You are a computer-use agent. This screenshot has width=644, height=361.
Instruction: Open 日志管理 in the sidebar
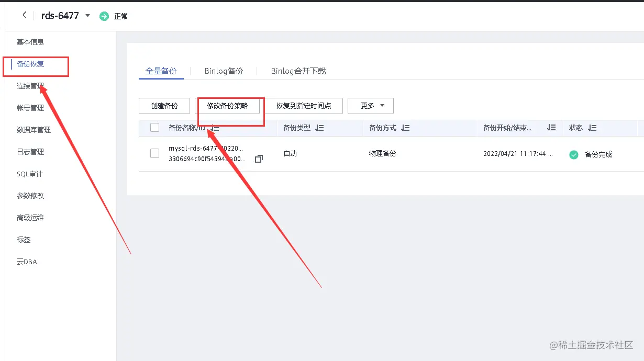point(30,152)
